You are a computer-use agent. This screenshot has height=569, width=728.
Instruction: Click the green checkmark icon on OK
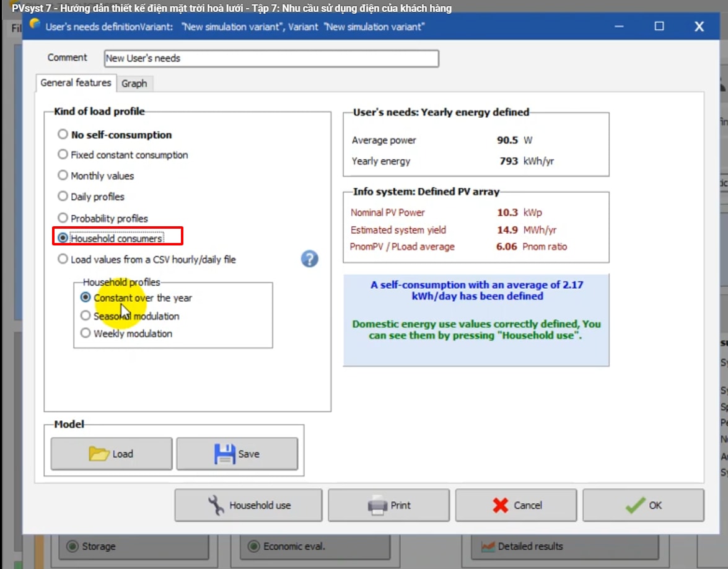click(x=635, y=505)
